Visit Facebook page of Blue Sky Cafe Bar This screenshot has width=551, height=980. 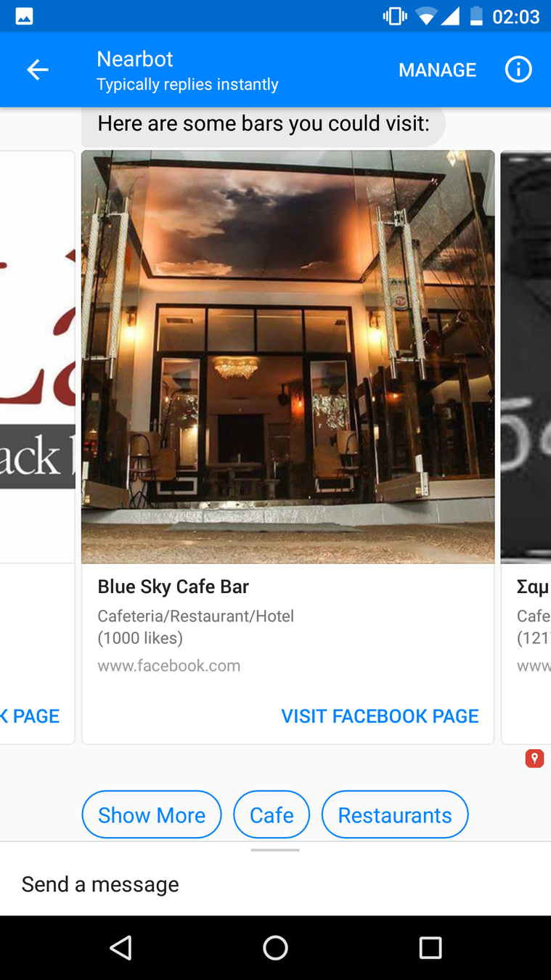point(380,716)
